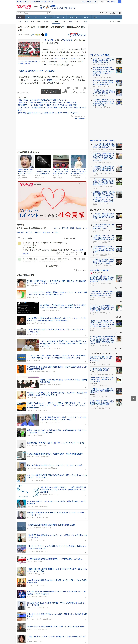Open the 購入履歴 link
Image resolution: width=138 pixels, height=644 pixels.
pos(112,13)
